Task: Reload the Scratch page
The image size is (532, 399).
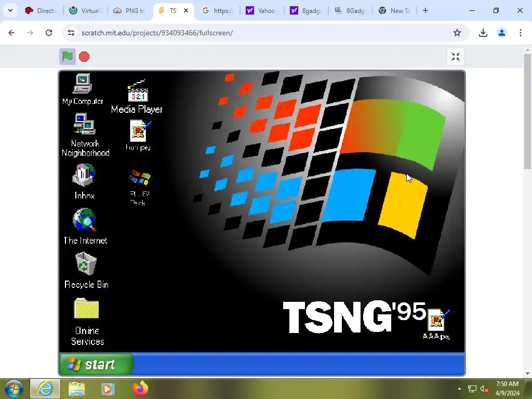Action: click(x=49, y=33)
